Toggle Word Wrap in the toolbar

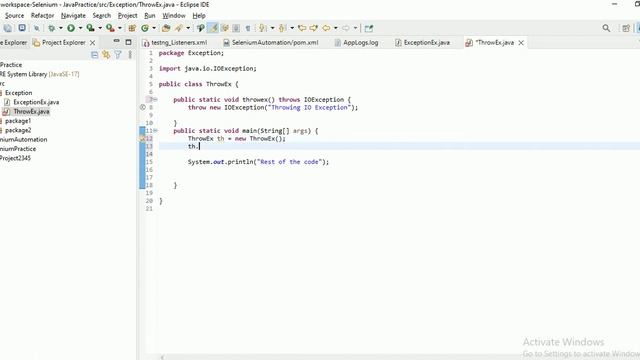224,28
